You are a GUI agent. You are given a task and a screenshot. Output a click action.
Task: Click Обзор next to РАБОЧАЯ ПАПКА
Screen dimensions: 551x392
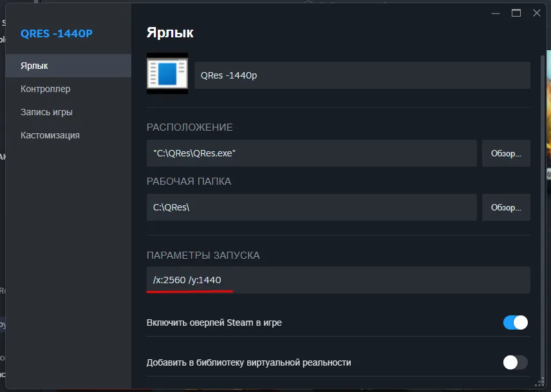[x=506, y=207]
